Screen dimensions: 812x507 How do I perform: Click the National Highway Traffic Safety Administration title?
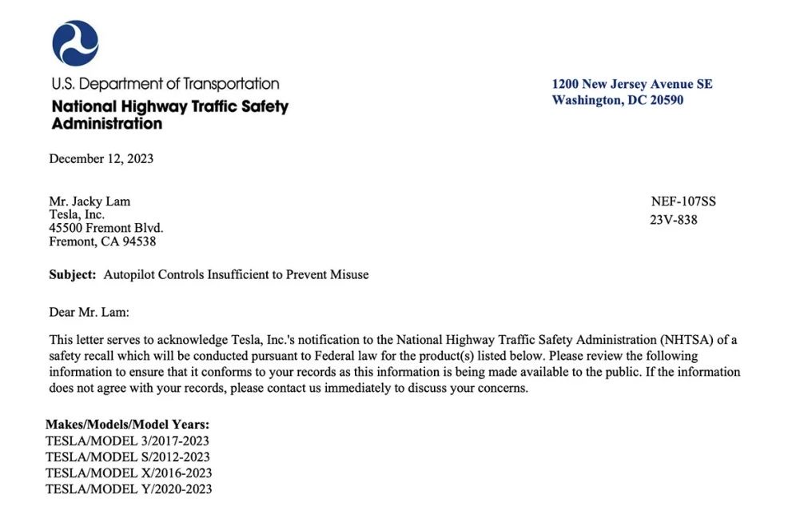(170, 114)
